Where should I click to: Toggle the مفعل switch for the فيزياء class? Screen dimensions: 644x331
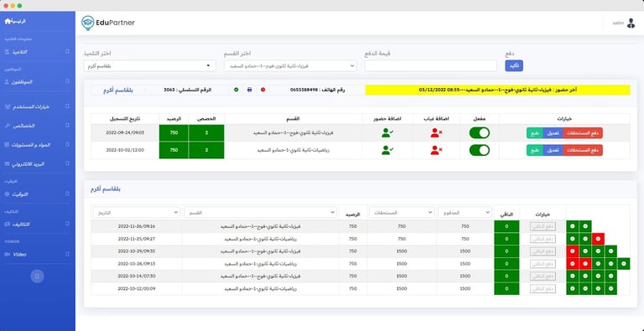click(x=480, y=132)
